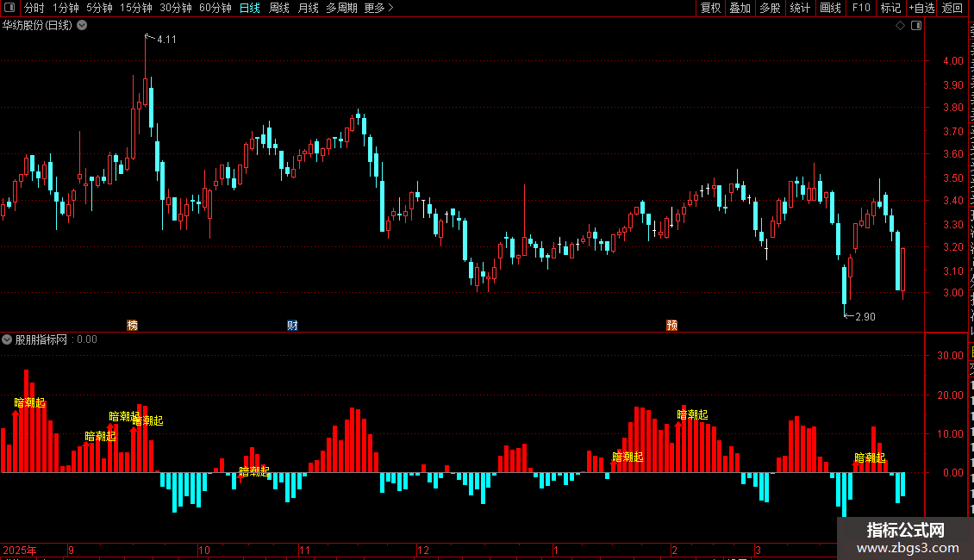
Task: Open the 画线 drawing tools
Action: [831, 8]
